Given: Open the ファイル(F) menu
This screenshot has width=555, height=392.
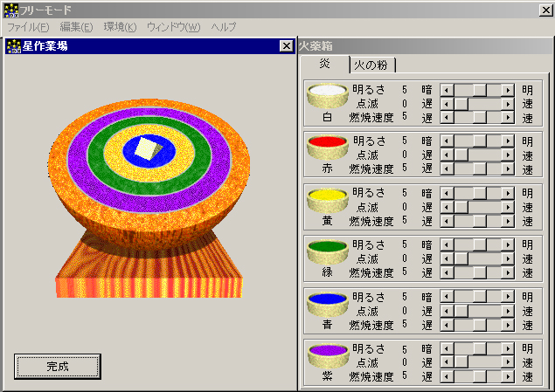Looking at the screenshot, I should [28, 27].
